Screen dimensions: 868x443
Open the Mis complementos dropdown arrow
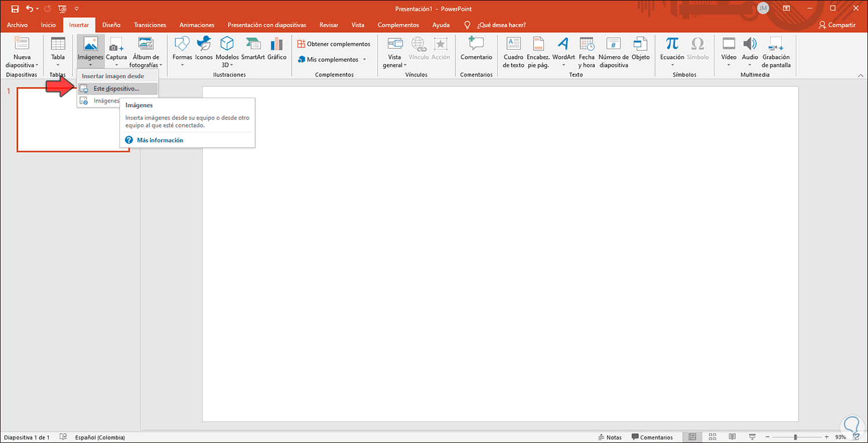[x=365, y=60]
